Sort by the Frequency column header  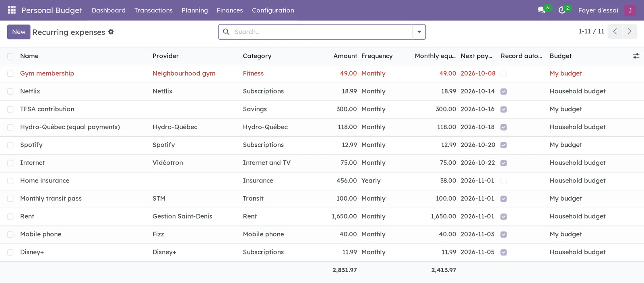click(377, 56)
